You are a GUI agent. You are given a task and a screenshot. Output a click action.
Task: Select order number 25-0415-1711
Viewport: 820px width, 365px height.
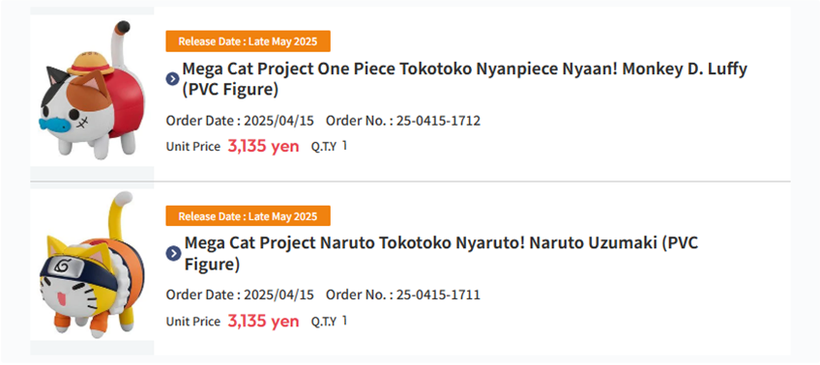(438, 295)
